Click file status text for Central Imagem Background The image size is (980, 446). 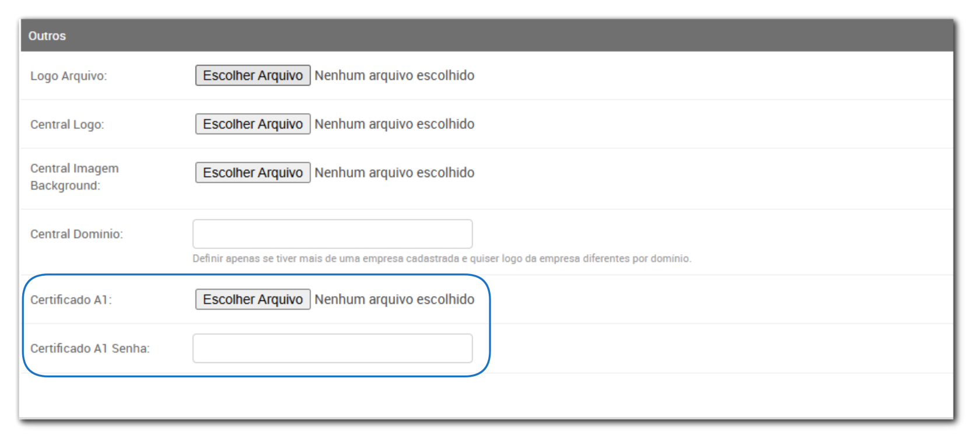(394, 173)
